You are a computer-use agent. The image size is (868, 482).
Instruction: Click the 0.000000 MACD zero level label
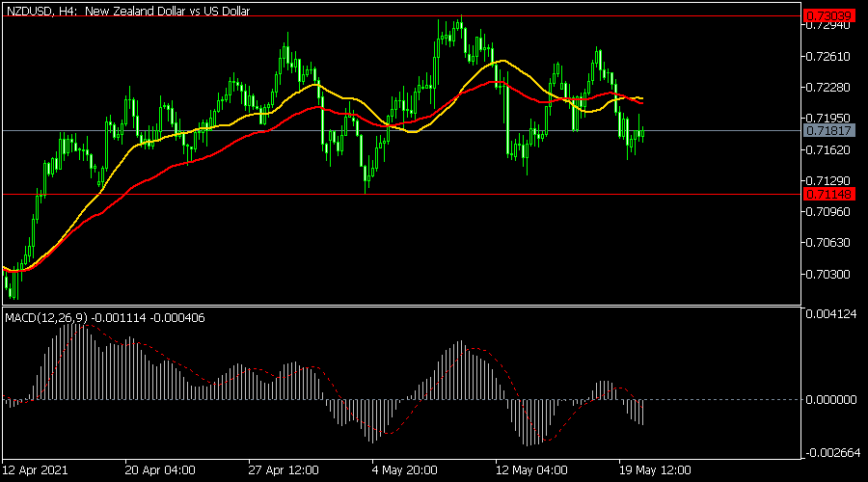[830, 399]
